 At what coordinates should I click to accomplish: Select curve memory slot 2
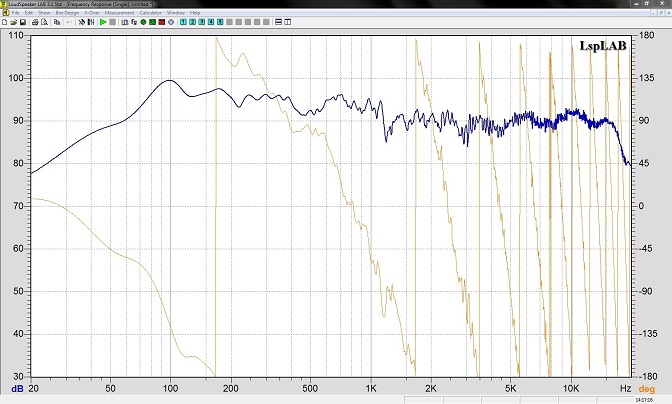[192, 22]
